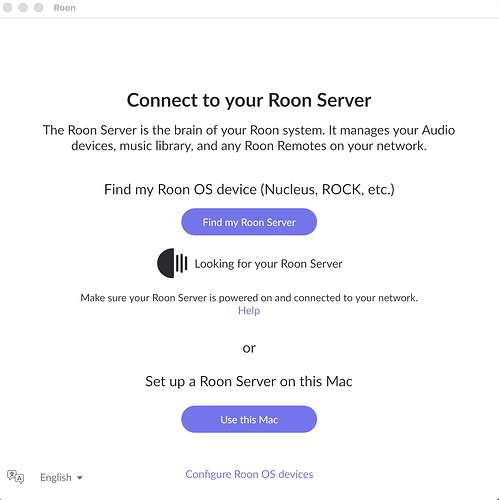The height and width of the screenshot is (500, 499).
Task: Minimize the Roon window
Action: tap(23, 7)
